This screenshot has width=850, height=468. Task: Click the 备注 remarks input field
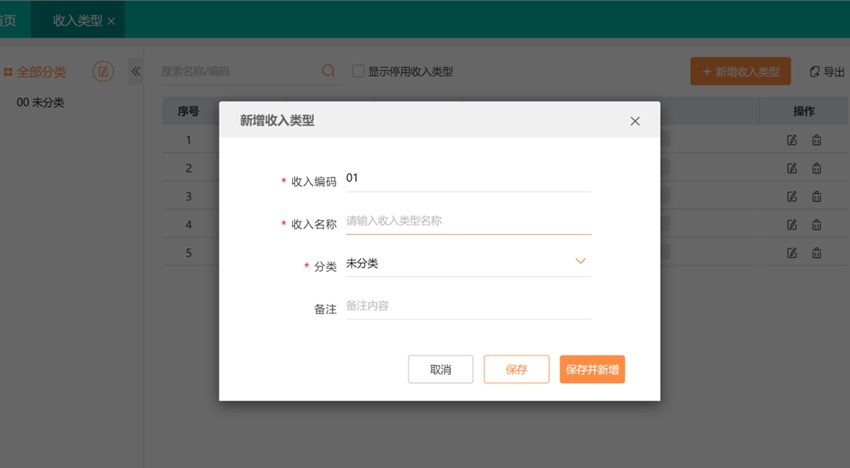click(467, 306)
